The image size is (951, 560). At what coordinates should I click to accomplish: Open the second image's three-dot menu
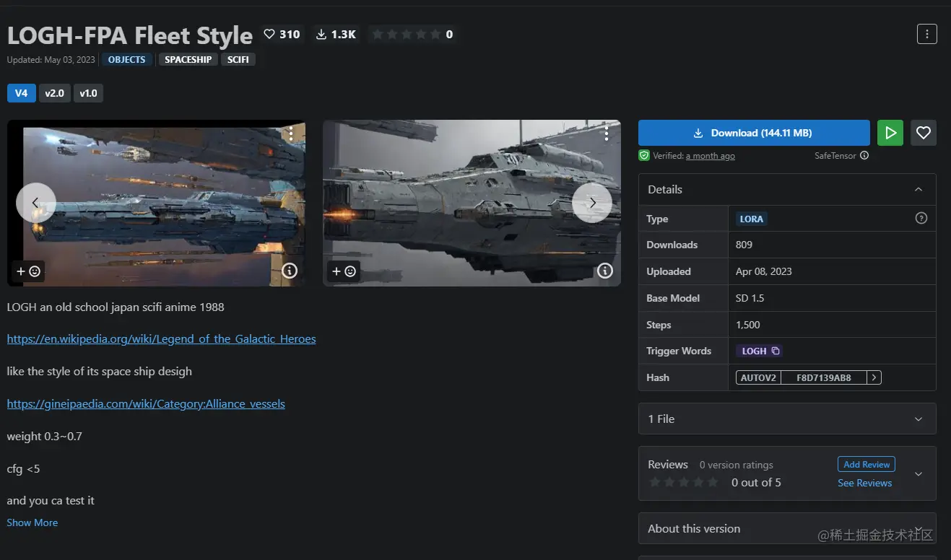click(x=607, y=134)
